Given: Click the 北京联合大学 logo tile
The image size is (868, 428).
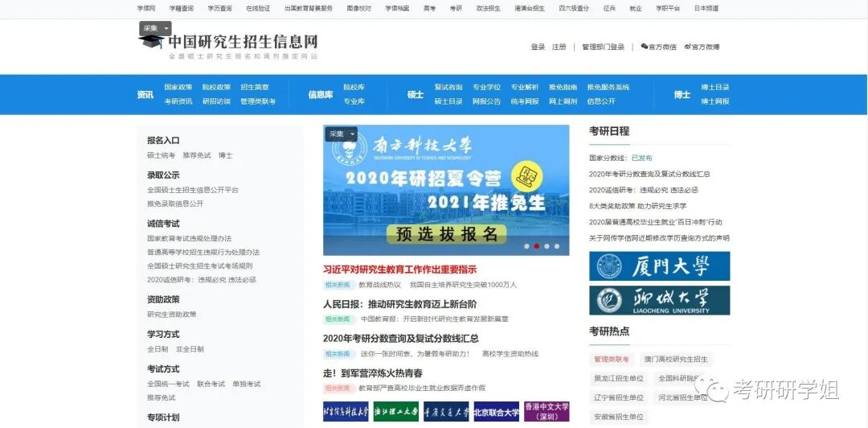Looking at the screenshot, I should tap(497, 412).
